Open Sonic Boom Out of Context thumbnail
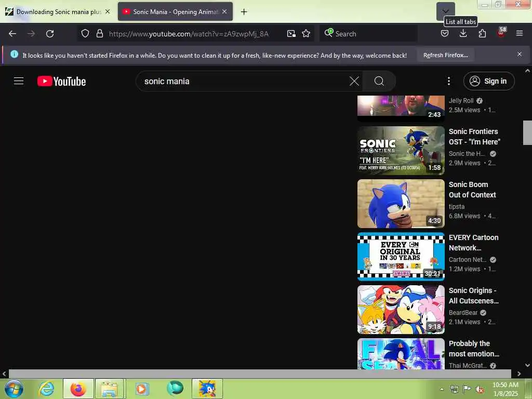The height and width of the screenshot is (399, 532). coord(401,204)
